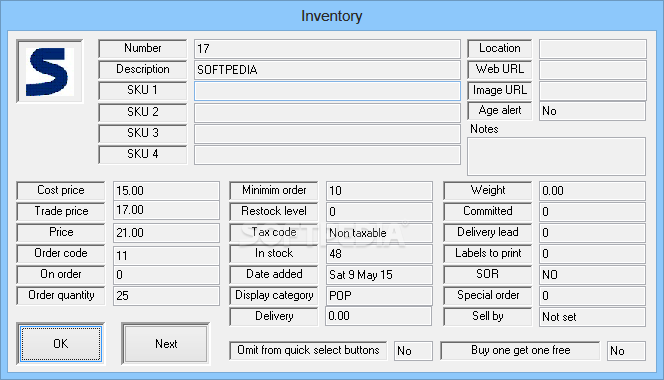Image resolution: width=664 pixels, height=380 pixels.
Task: Focus the Image URL input field
Action: (592, 91)
